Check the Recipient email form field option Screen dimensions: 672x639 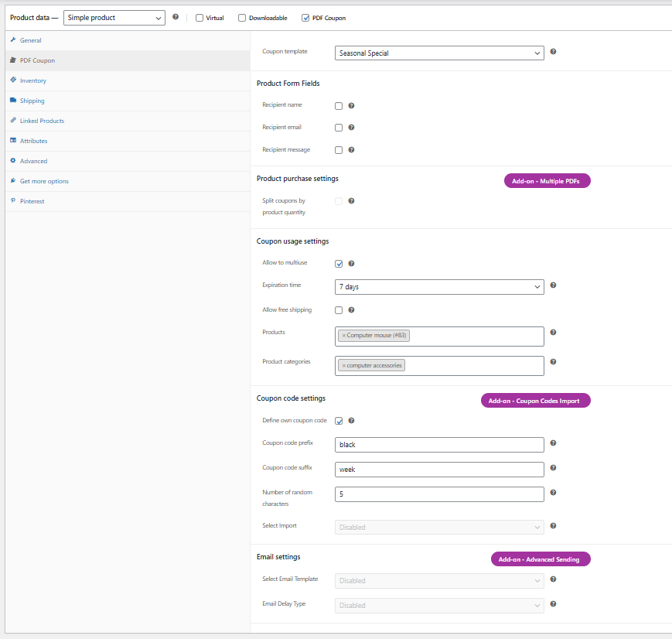pos(338,127)
